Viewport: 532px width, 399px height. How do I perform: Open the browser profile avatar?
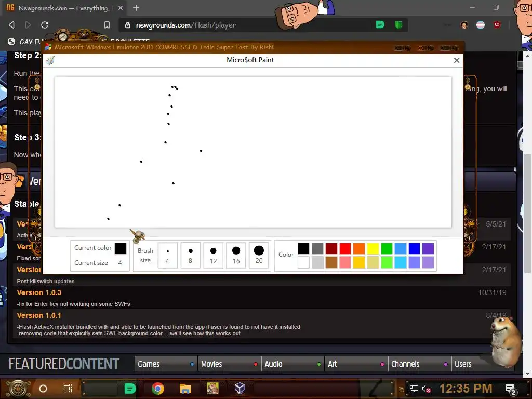coord(464,25)
